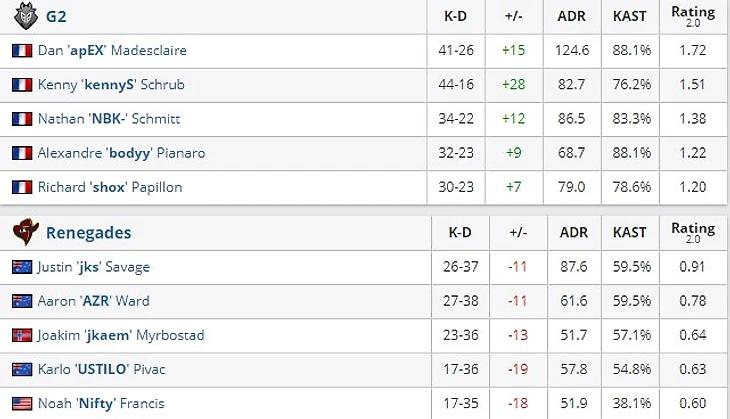Click the Rating 2.0 header in Renegades table
This screenshot has width=730, height=419.
pyautogui.click(x=693, y=233)
